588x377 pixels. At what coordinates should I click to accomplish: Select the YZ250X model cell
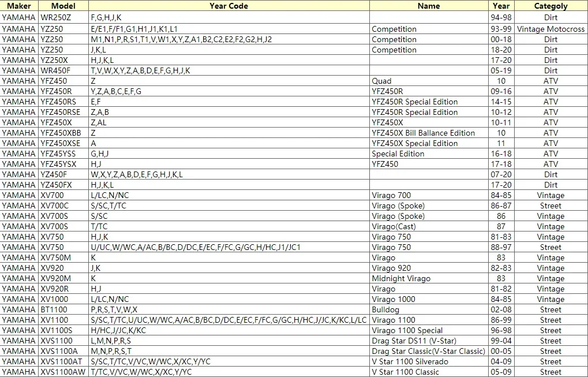pyautogui.click(x=63, y=60)
